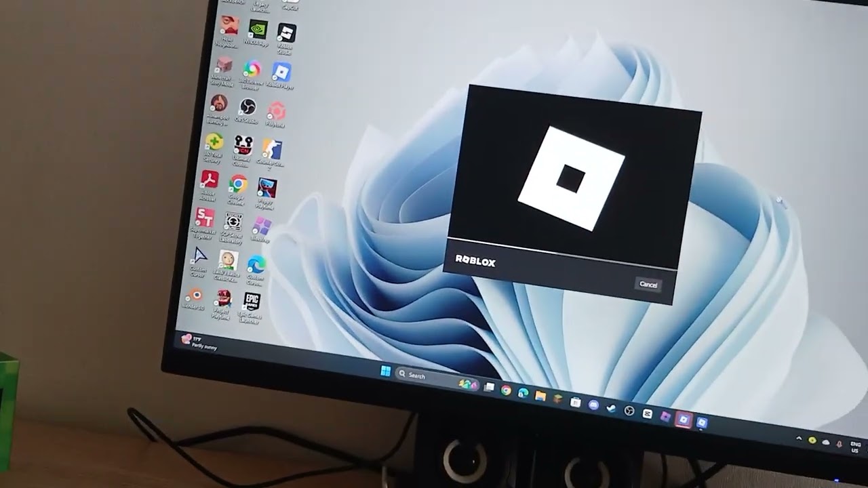This screenshot has width=868, height=488.
Task: Open Custom Cursor arrow desktop shortcut
Action: (x=198, y=262)
